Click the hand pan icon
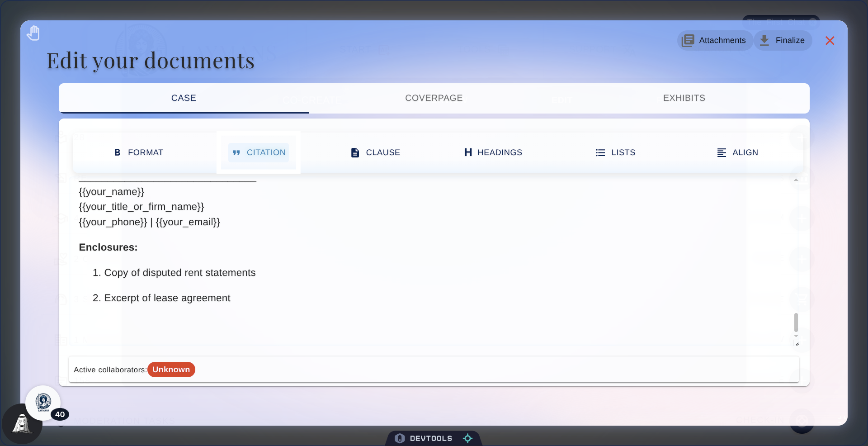The height and width of the screenshot is (446, 868). [x=33, y=33]
